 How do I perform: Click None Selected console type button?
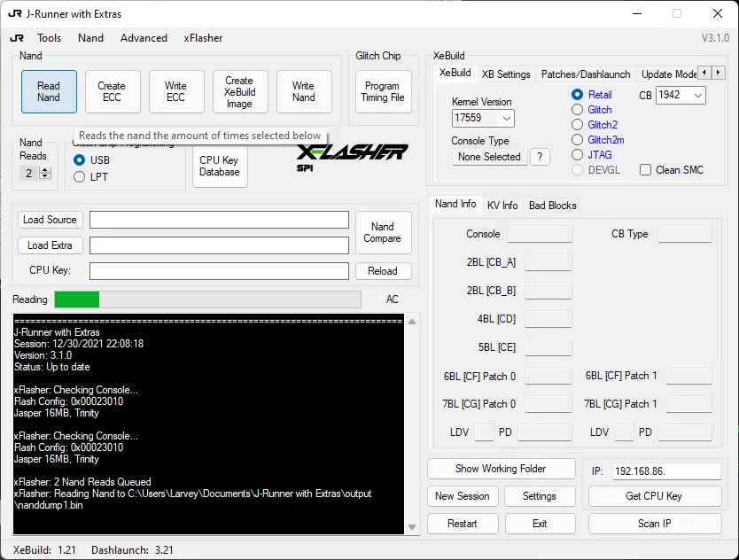click(489, 157)
